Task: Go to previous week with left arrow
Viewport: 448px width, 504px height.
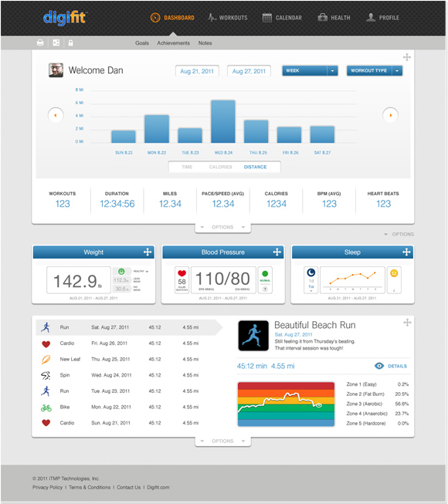Action: (x=56, y=115)
